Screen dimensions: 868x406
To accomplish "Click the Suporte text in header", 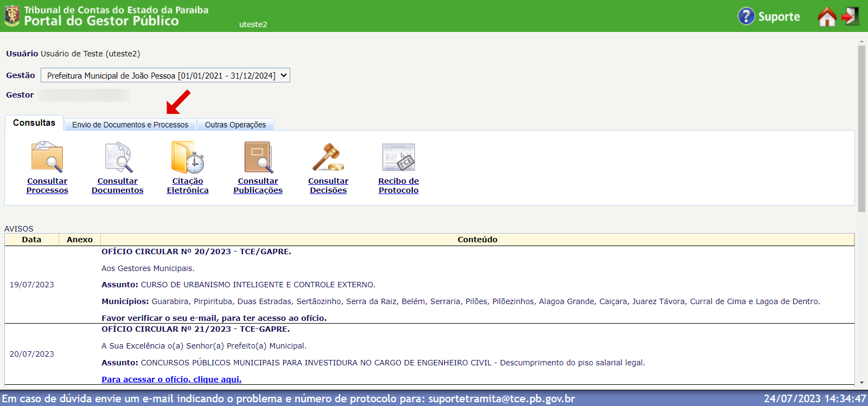I will click(x=779, y=16).
